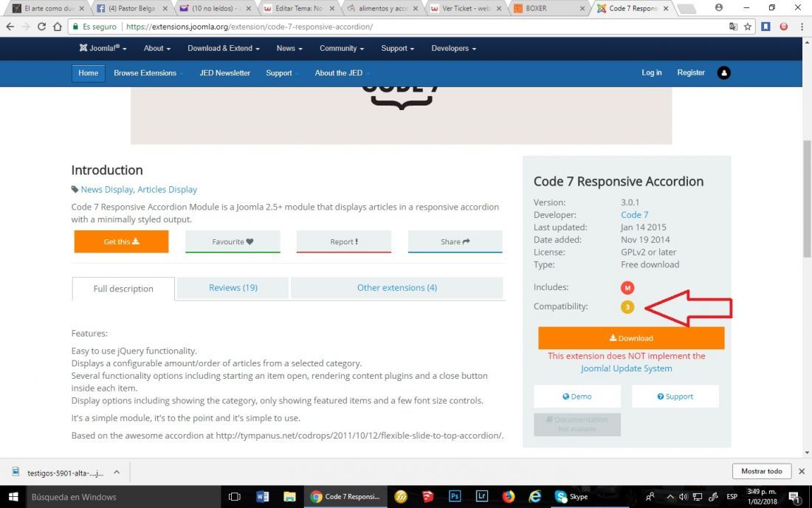Close the downloads bar
The height and width of the screenshot is (508, 812).
802,471
